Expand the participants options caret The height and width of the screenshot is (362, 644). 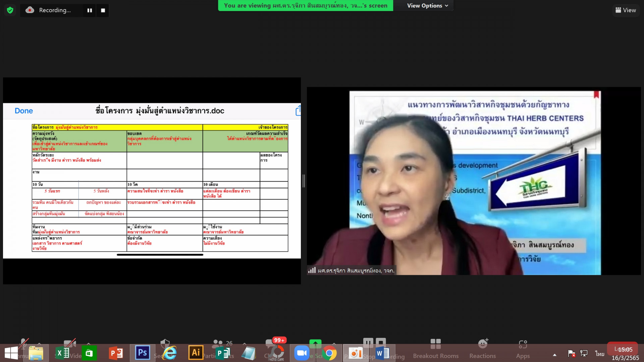pyautogui.click(x=245, y=344)
